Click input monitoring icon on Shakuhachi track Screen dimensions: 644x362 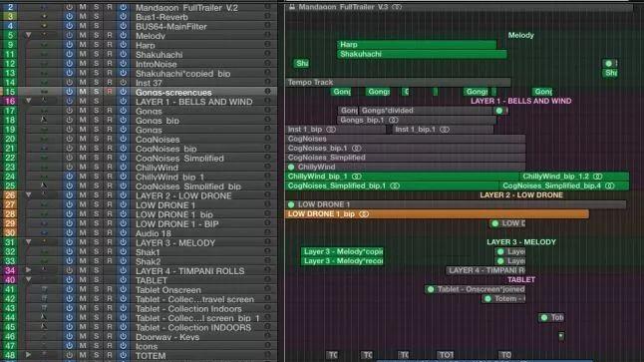click(124, 54)
